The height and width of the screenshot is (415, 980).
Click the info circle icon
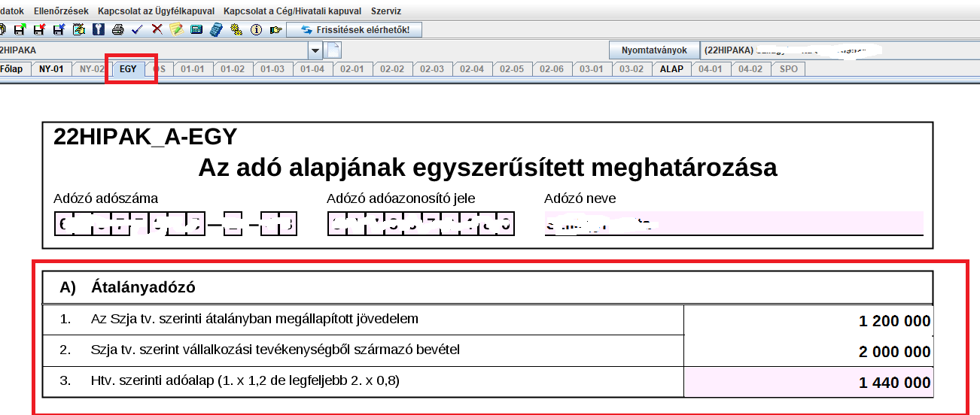[256, 29]
